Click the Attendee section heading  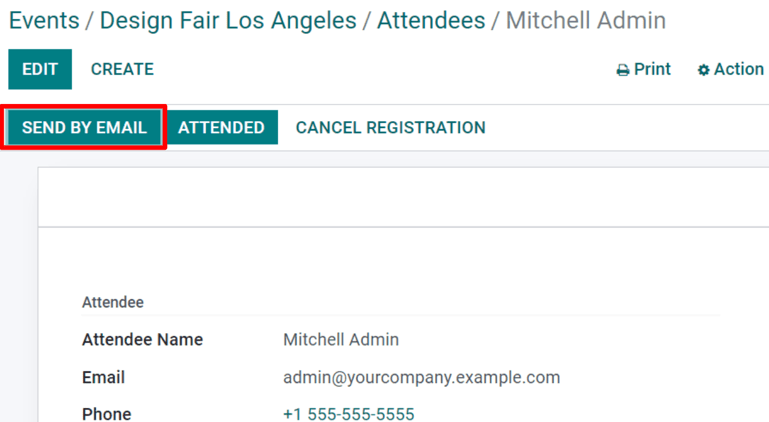[x=112, y=302]
